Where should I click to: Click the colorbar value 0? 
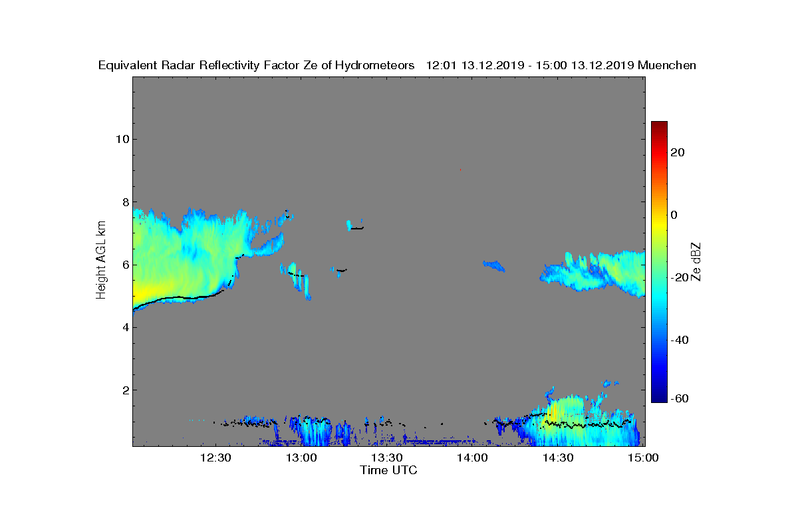tap(674, 215)
